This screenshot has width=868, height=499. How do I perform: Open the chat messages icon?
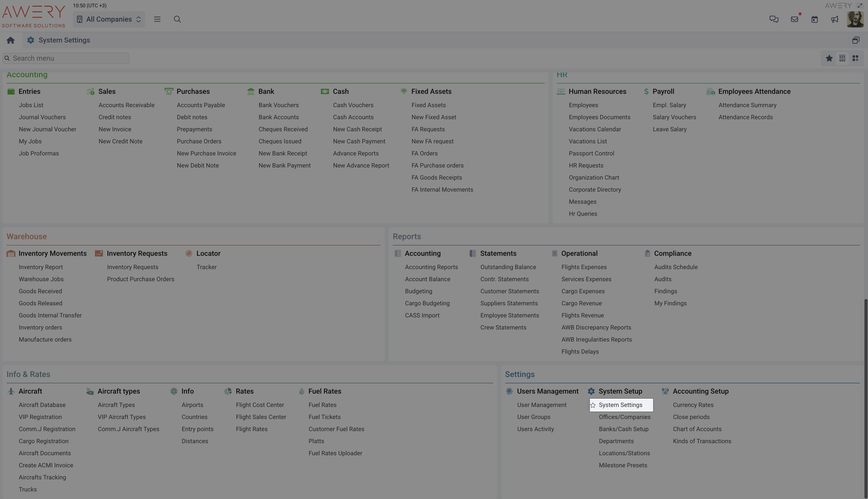(x=774, y=19)
